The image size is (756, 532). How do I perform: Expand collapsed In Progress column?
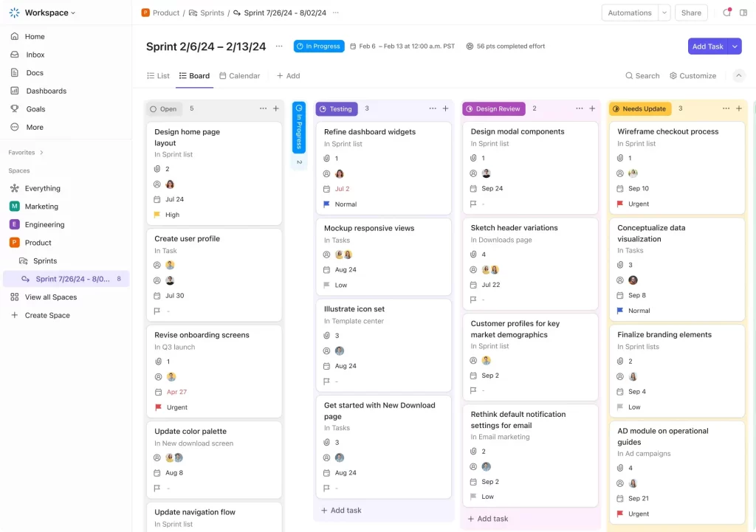pos(299,128)
